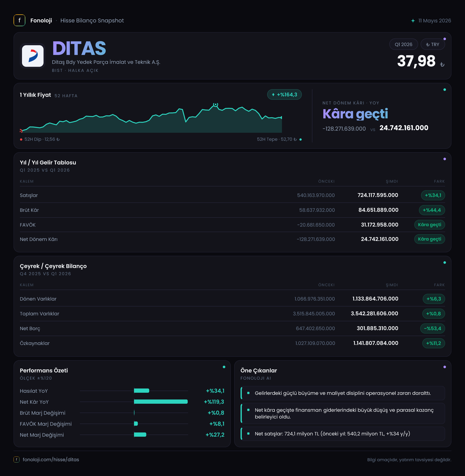Click the red dot beside 52H Dip

point(21,140)
